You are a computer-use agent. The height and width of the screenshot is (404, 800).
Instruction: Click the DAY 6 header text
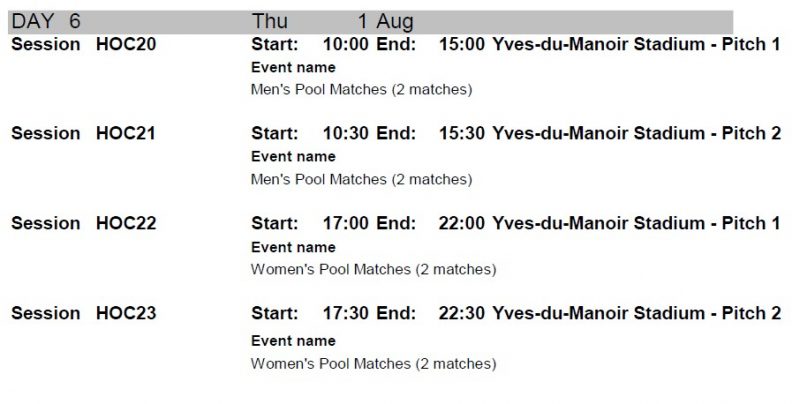46,22
